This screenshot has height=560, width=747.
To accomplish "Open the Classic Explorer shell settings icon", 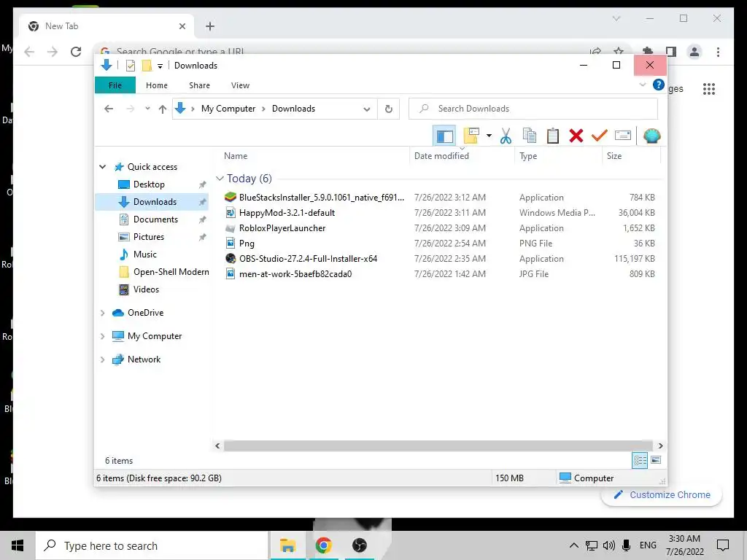I will [651, 136].
